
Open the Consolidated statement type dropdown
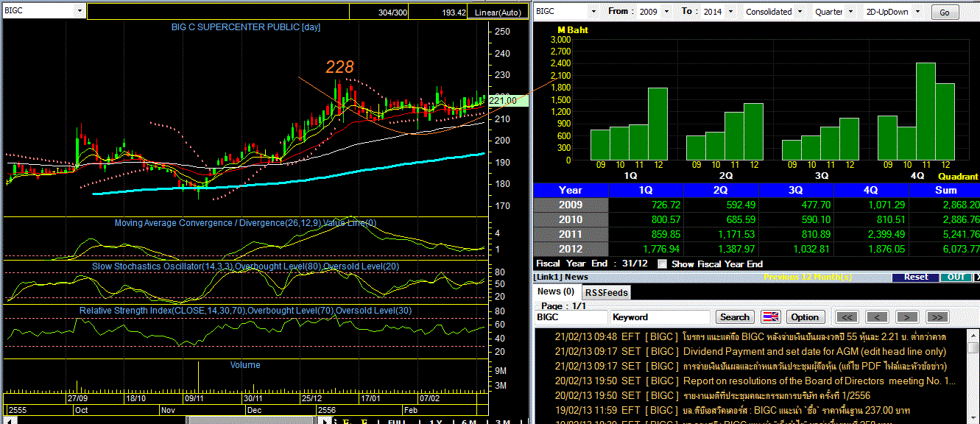[x=800, y=12]
